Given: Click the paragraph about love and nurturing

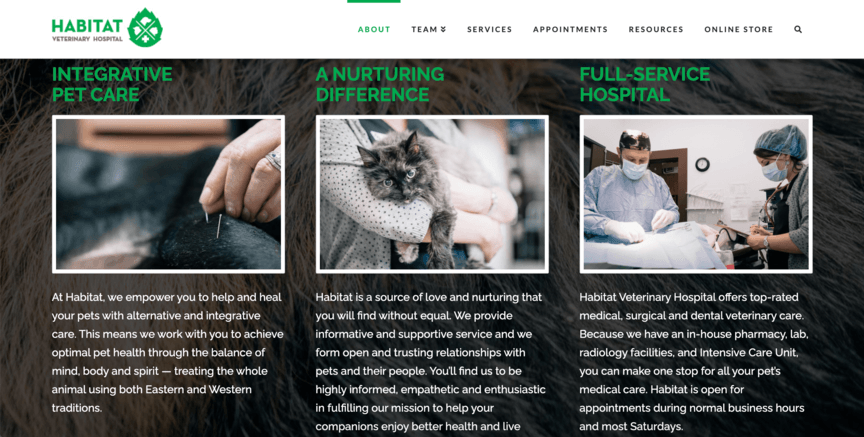Looking at the screenshot, I should point(431,362).
